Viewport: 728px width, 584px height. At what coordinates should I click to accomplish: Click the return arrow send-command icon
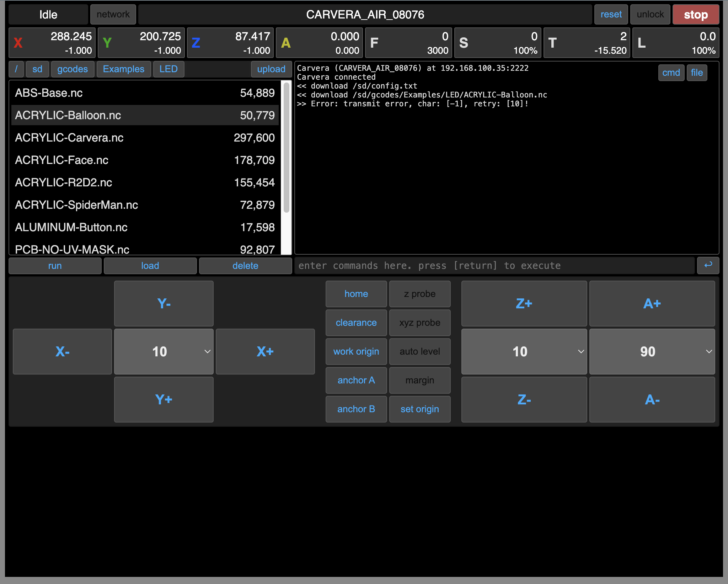[x=708, y=265]
